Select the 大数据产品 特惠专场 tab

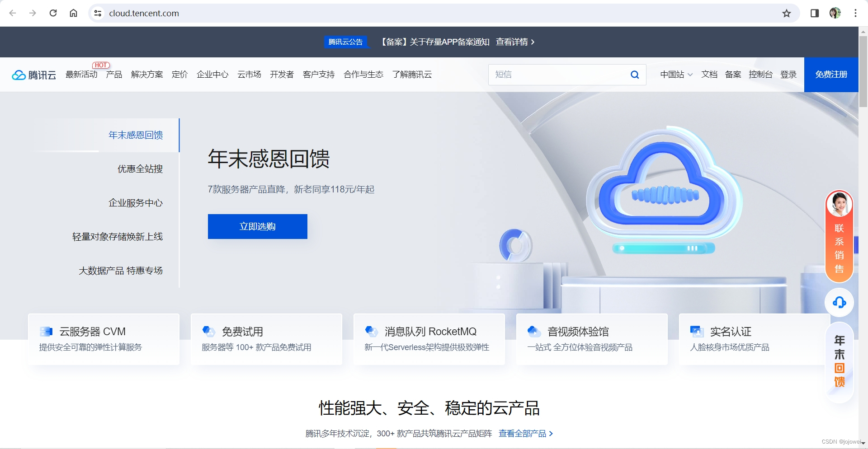pos(121,270)
